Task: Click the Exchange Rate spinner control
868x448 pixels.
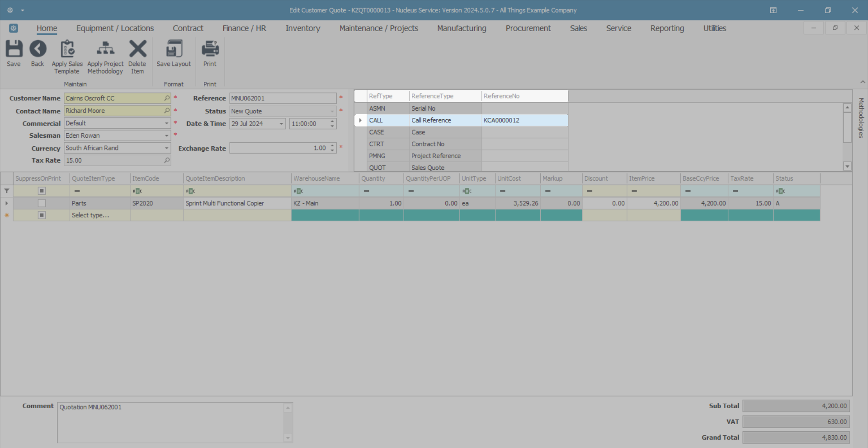Action: pos(332,148)
